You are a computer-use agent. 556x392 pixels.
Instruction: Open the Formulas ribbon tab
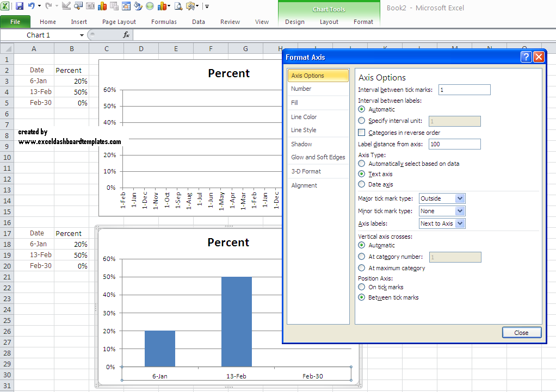coord(163,22)
